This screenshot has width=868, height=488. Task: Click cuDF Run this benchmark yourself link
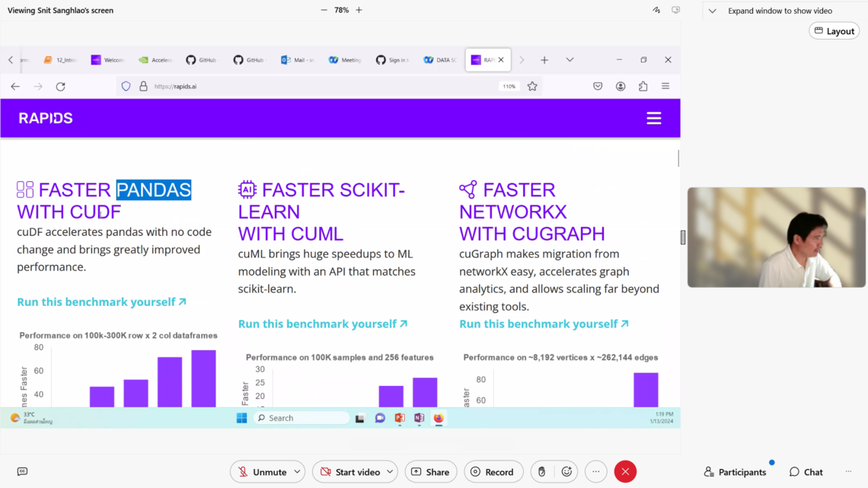click(101, 302)
